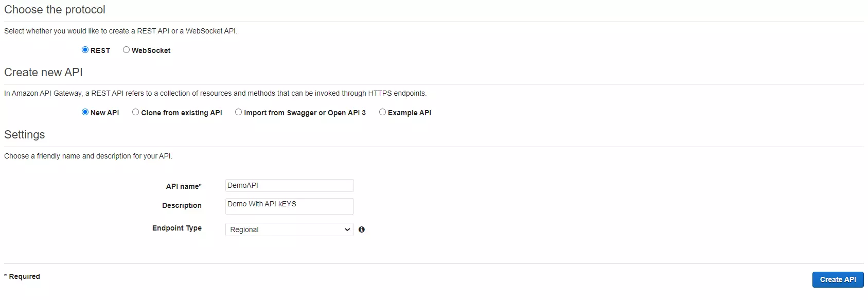Screen dimensions: 868x300
Task: Click the 'Settings' section heading
Action: [x=25, y=135]
